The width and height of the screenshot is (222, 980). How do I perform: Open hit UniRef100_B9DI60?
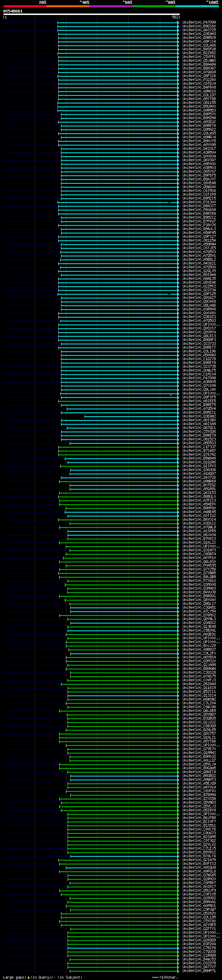(x=199, y=26)
